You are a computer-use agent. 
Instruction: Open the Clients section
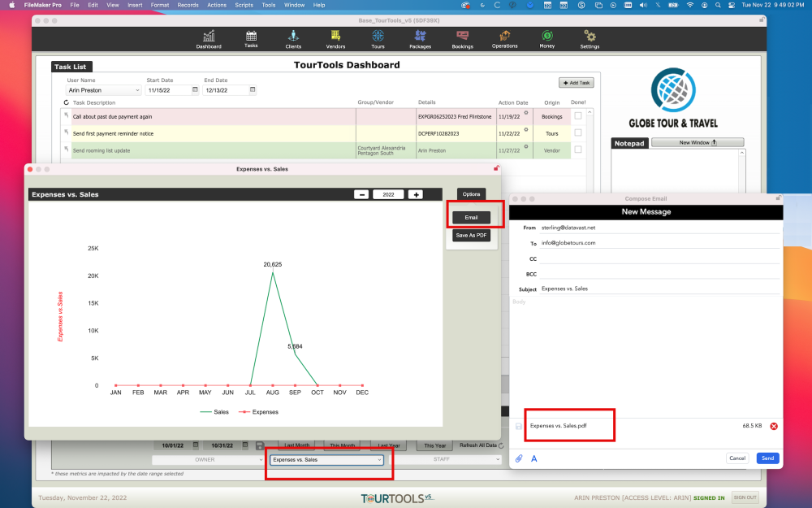point(293,38)
